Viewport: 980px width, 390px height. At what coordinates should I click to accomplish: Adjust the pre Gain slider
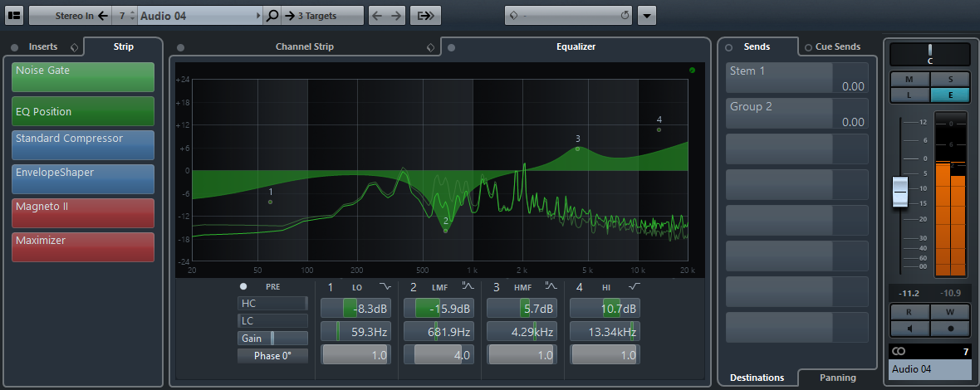(272, 339)
